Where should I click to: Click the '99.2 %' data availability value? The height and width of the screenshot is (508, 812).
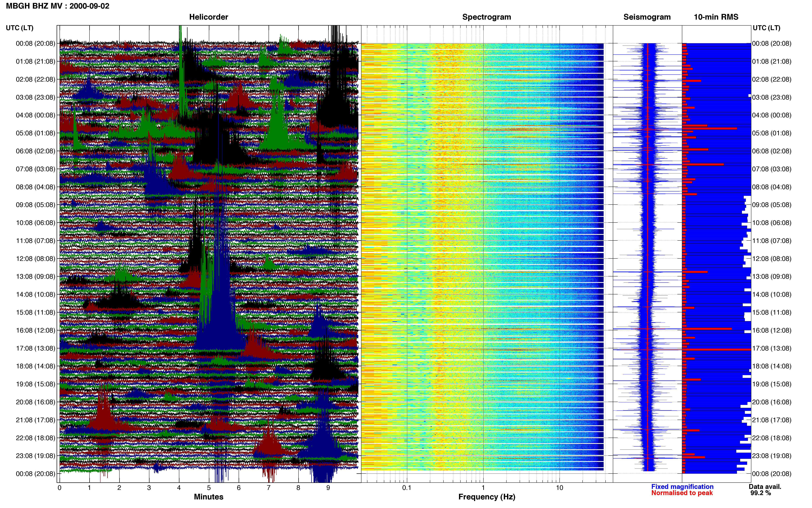(x=761, y=493)
